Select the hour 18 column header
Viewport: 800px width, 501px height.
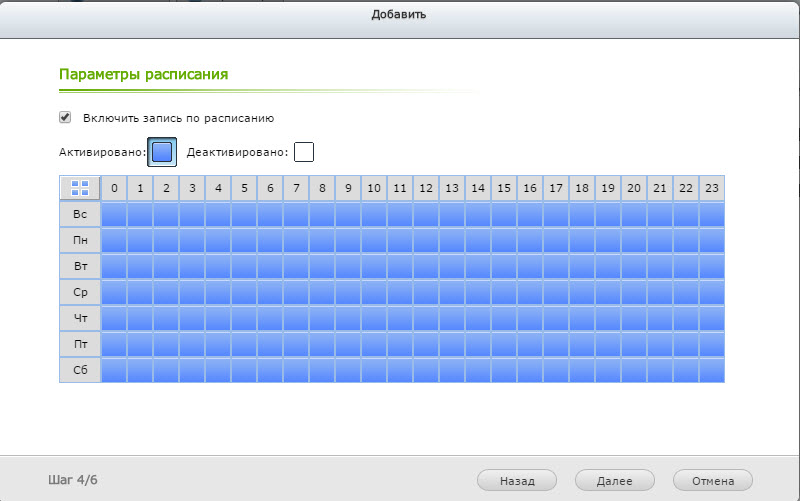[x=582, y=188]
